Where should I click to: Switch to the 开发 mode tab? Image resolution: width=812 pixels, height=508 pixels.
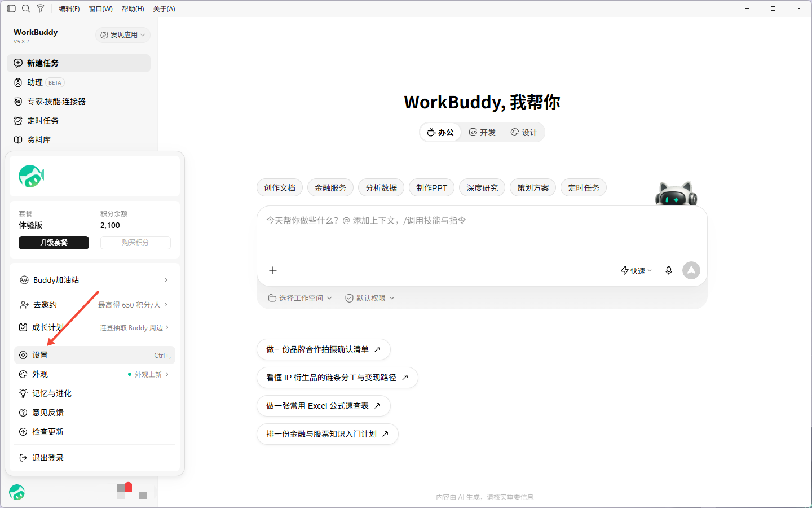point(482,132)
